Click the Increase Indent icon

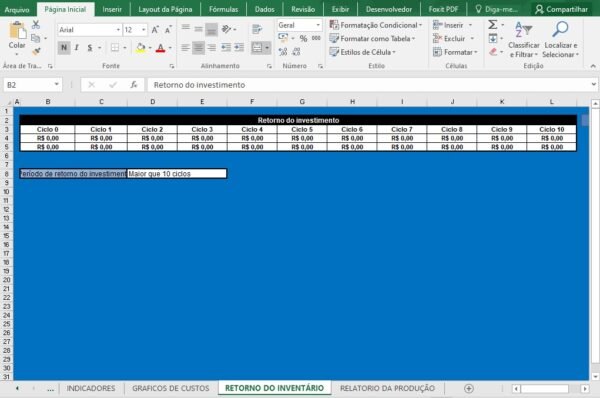[239, 47]
